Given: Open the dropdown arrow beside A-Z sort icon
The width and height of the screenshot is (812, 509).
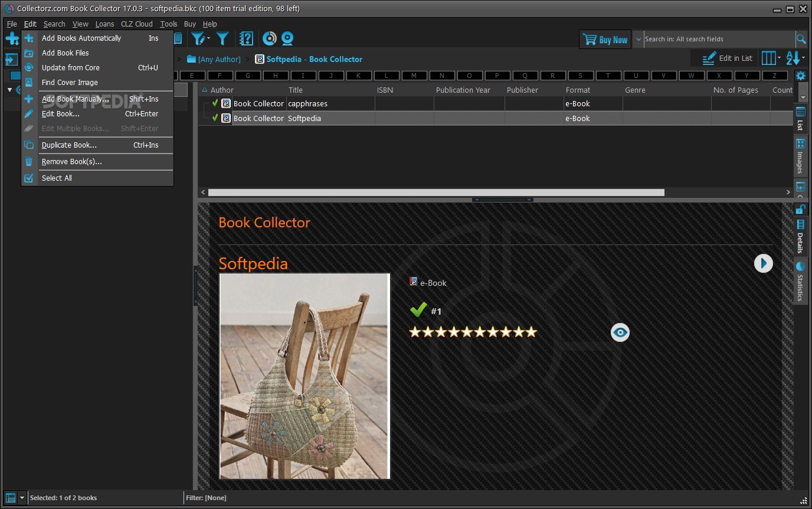Looking at the screenshot, I should 803,58.
